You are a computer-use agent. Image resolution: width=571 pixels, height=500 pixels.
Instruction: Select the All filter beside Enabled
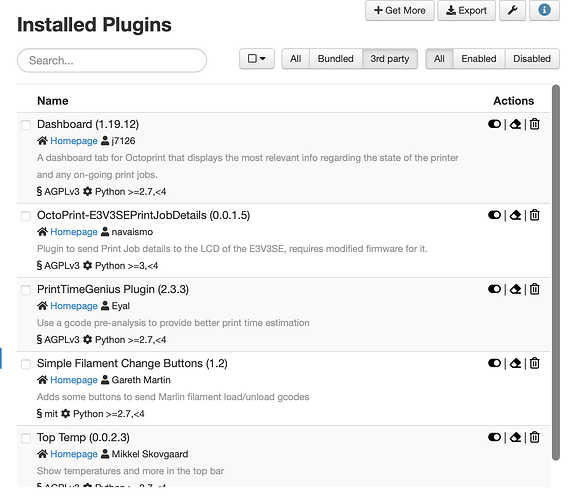point(439,59)
